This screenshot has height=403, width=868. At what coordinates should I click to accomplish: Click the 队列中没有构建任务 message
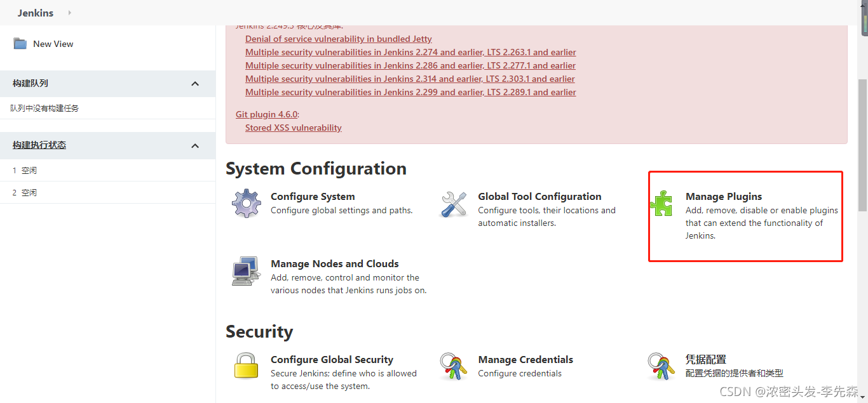44,108
